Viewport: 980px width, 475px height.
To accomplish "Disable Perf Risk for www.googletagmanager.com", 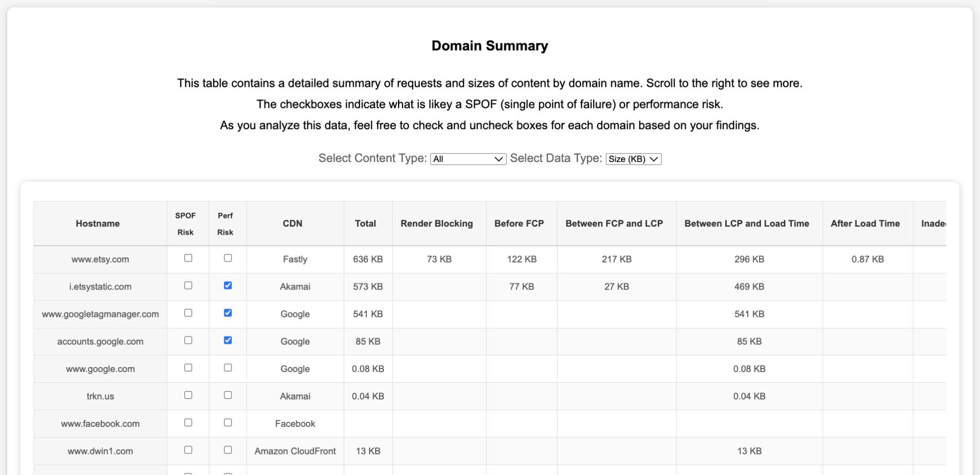I will pyautogui.click(x=227, y=313).
